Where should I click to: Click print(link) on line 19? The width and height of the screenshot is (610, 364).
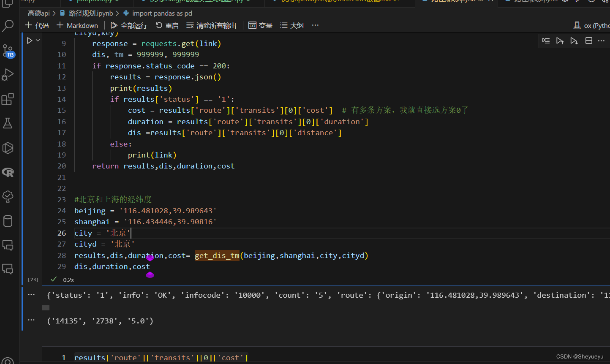point(152,155)
